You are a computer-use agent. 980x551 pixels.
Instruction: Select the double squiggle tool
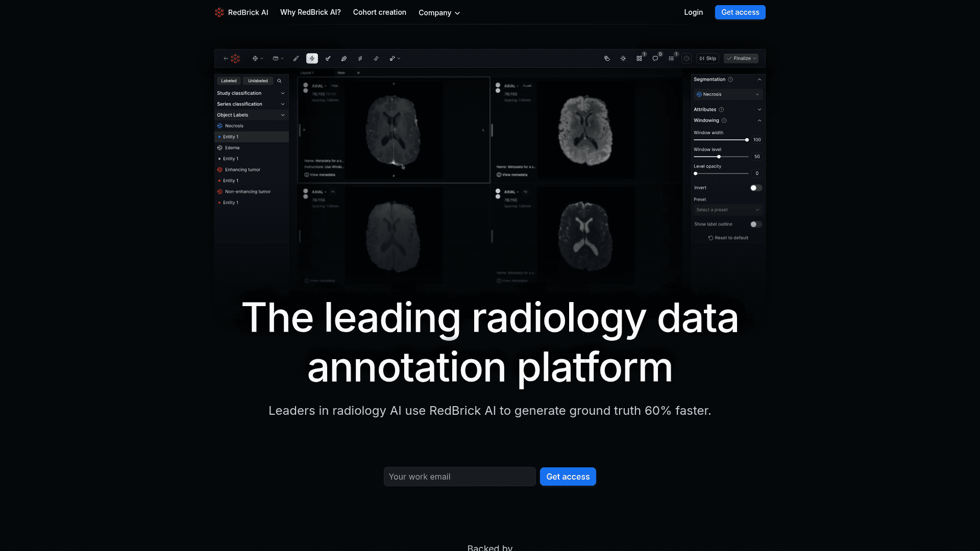pyautogui.click(x=376, y=59)
